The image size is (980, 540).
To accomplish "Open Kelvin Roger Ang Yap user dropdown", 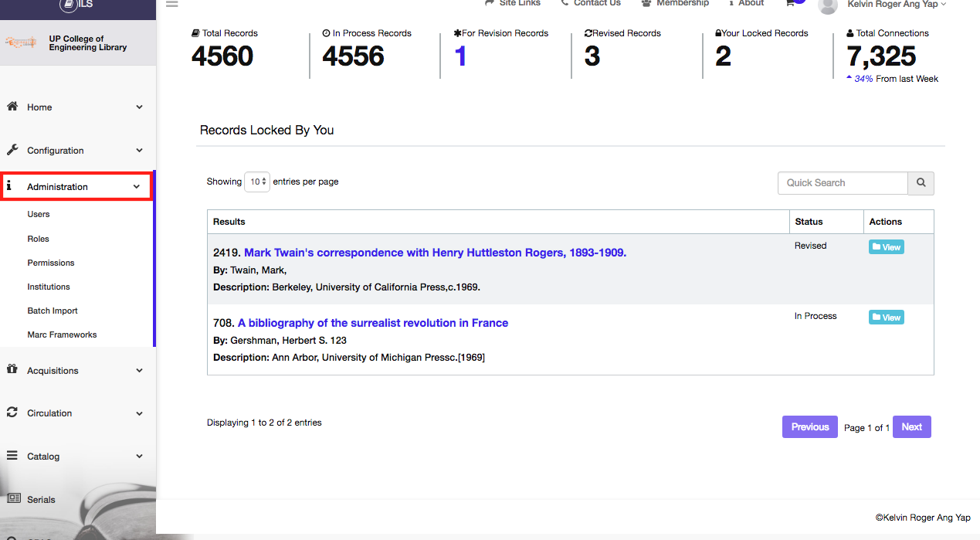I will [896, 4].
